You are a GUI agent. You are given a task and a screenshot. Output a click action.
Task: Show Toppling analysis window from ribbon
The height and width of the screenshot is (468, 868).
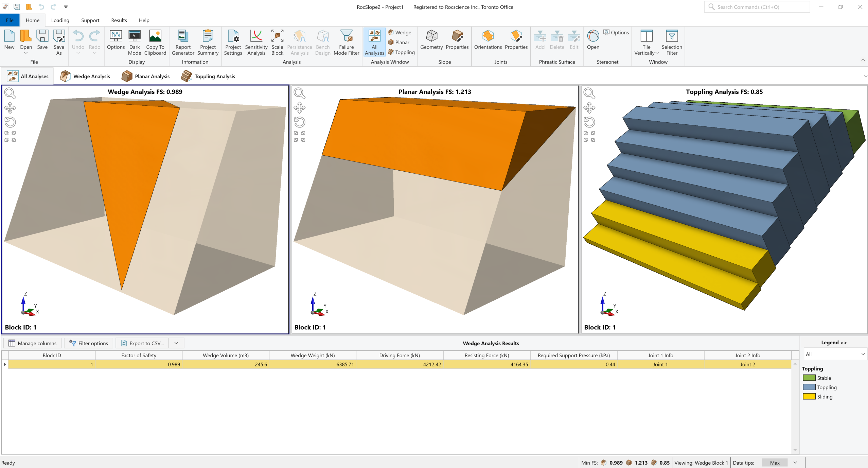pos(402,52)
